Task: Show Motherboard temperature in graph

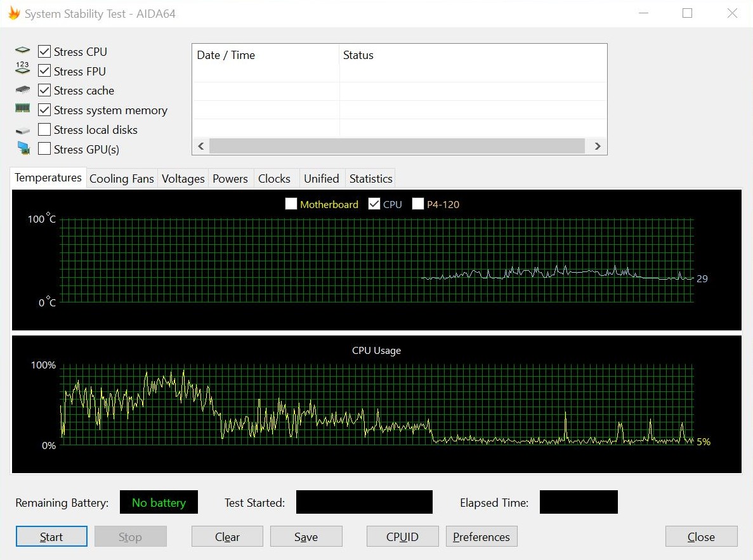Action: (x=291, y=204)
